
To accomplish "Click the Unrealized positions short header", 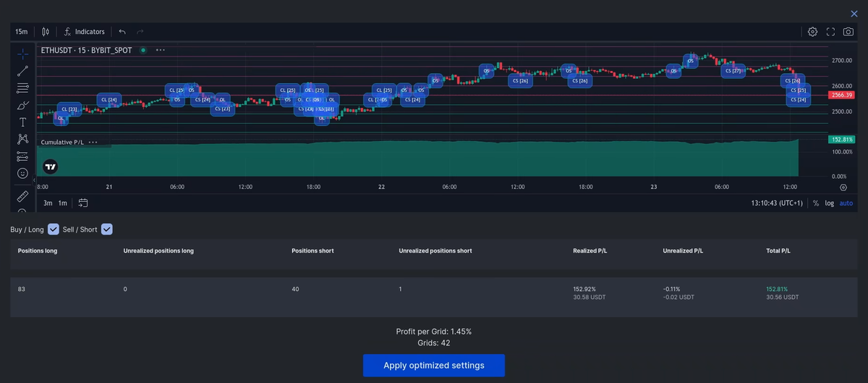I will tap(435, 251).
